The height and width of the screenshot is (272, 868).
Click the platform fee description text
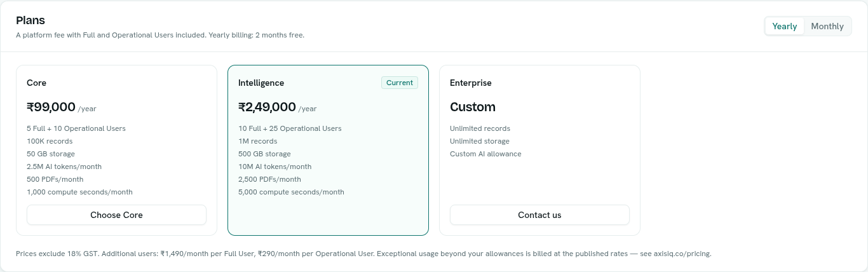click(x=160, y=35)
